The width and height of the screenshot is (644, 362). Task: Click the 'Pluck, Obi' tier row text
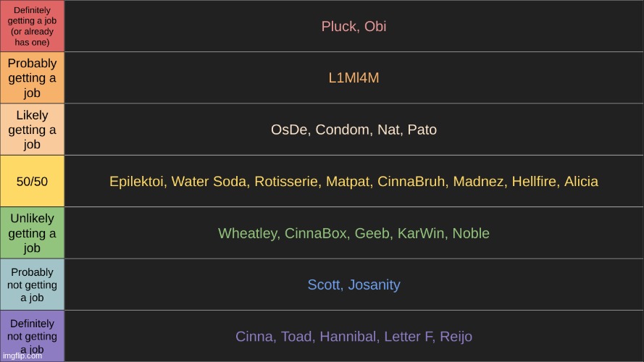[354, 26]
